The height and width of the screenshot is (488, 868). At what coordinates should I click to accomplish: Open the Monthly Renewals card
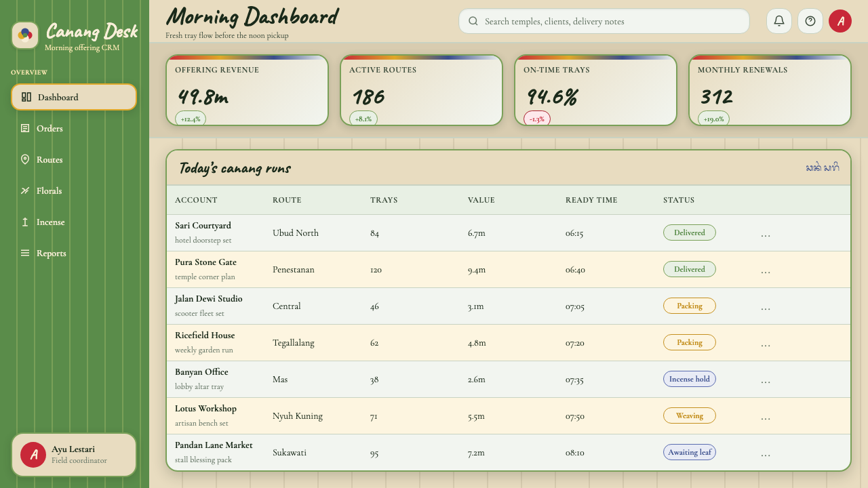(770, 90)
